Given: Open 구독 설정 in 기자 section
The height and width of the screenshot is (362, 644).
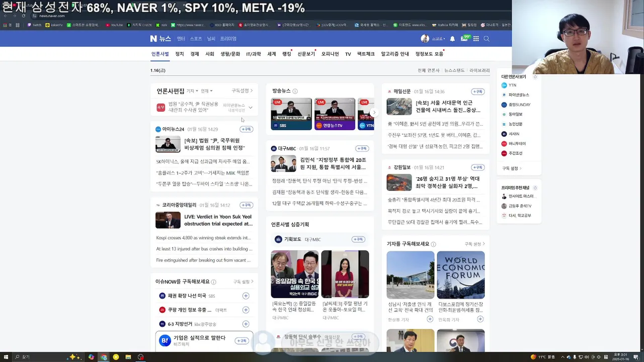Looking at the screenshot, I should point(474,244).
